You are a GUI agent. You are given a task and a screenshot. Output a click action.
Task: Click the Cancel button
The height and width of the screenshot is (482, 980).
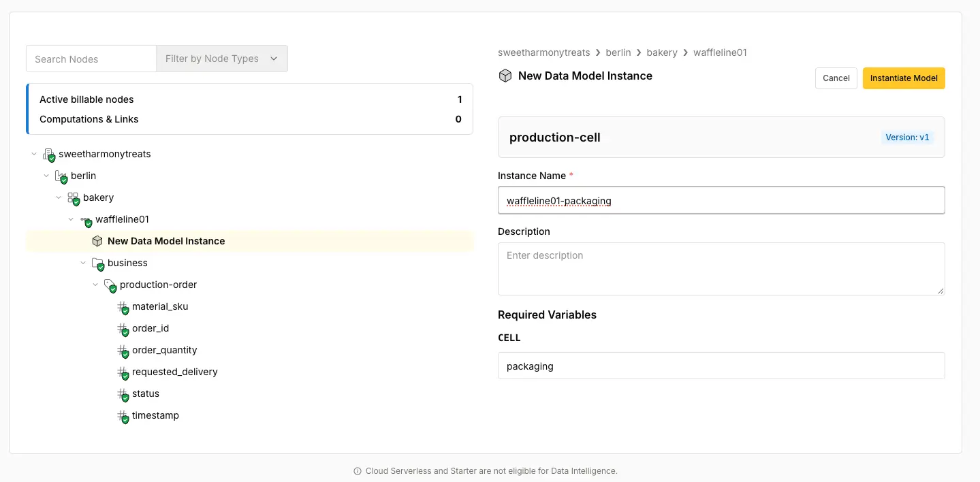tap(836, 78)
